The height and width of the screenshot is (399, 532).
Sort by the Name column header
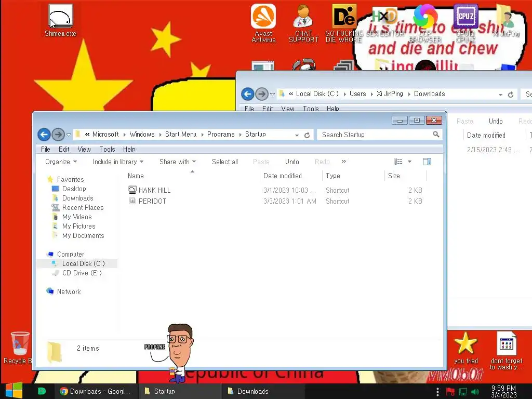[192, 176]
